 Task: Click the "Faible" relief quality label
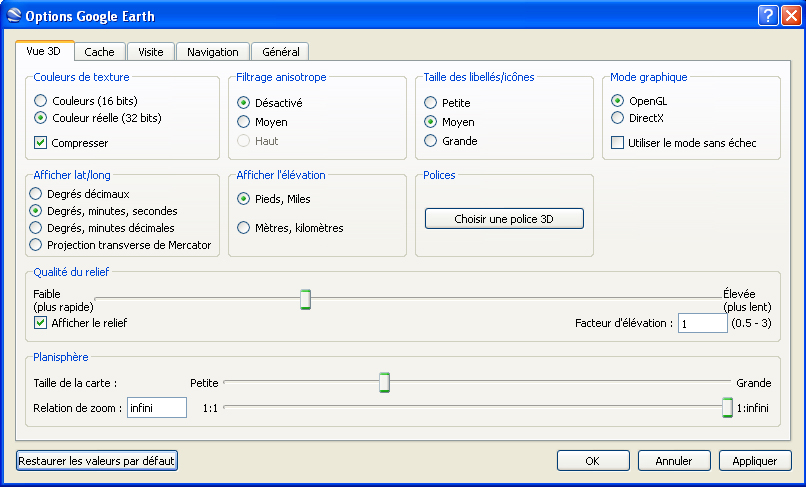(x=47, y=294)
